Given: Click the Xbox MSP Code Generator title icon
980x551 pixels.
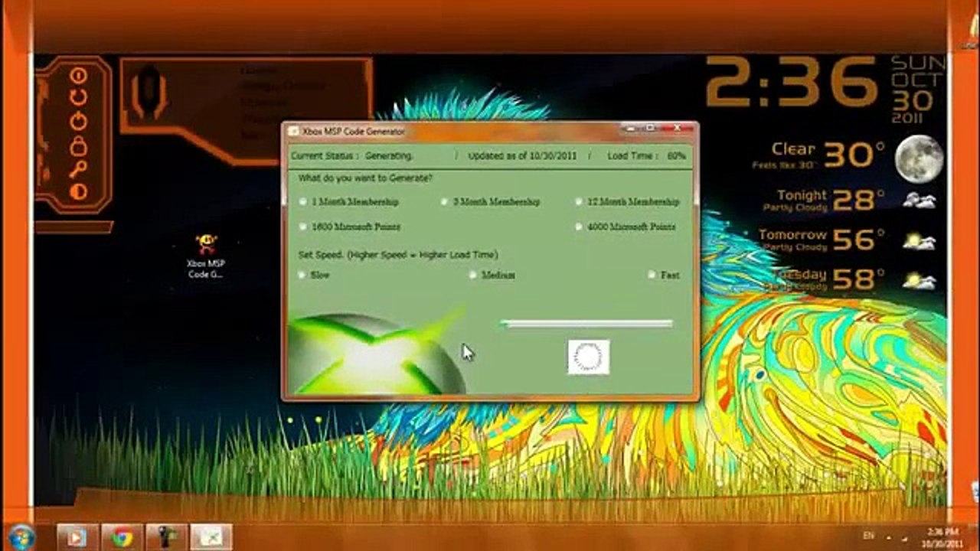Looking at the screenshot, I should tap(293, 132).
